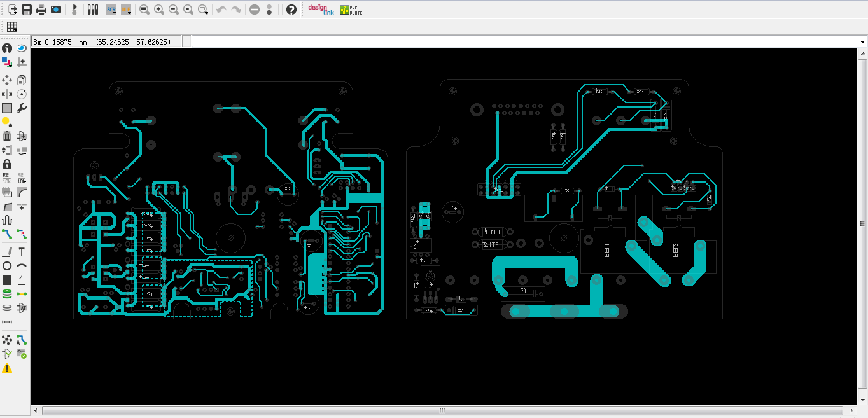Click the PCB Quote button
This screenshot has height=418, width=868.
[351, 10]
